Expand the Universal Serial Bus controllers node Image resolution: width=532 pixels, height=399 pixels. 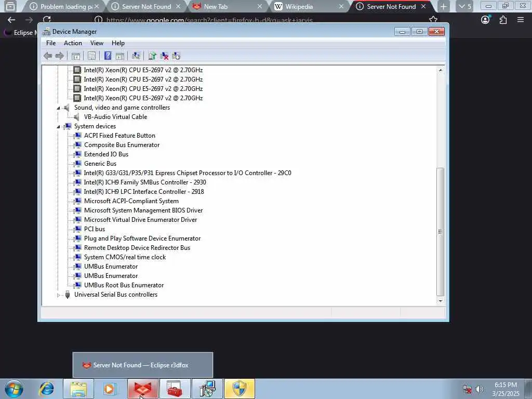(58, 295)
